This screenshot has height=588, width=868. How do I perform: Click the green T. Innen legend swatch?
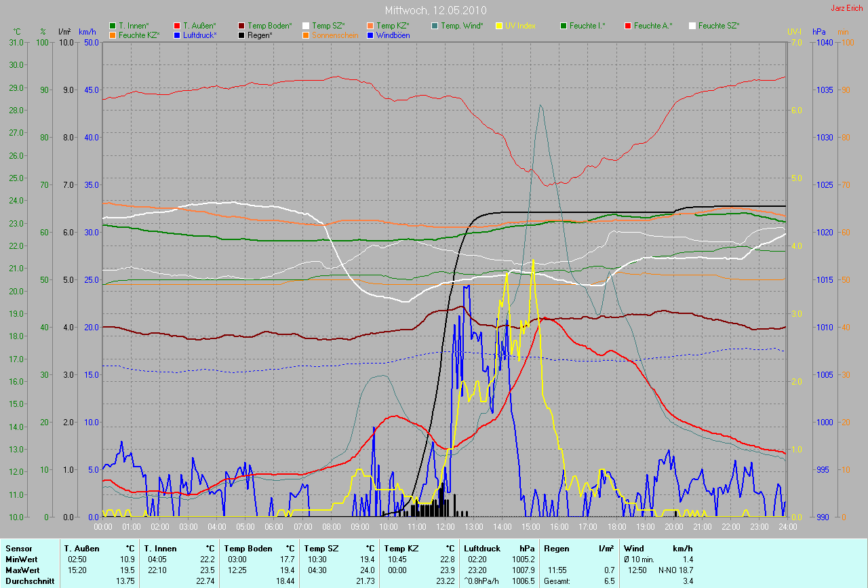point(113,26)
